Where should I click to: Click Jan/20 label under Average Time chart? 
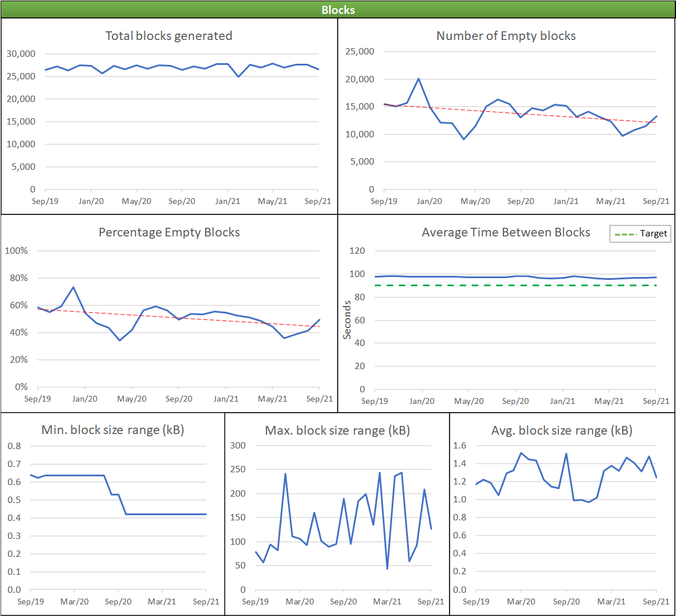pos(422,401)
